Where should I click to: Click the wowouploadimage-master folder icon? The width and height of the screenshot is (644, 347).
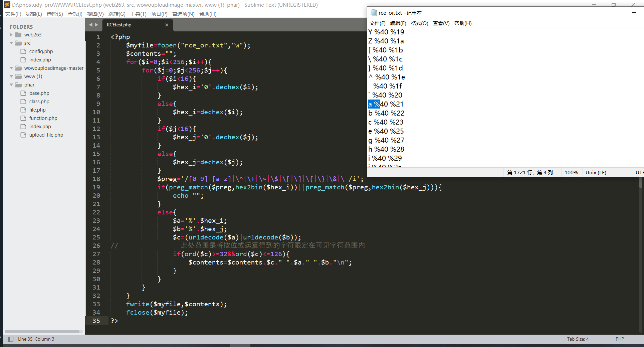coord(18,68)
